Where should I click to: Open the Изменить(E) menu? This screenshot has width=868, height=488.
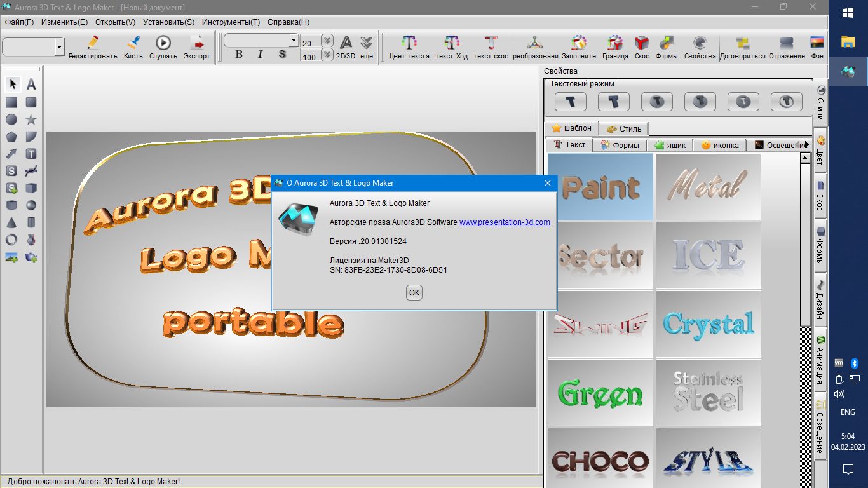point(64,22)
